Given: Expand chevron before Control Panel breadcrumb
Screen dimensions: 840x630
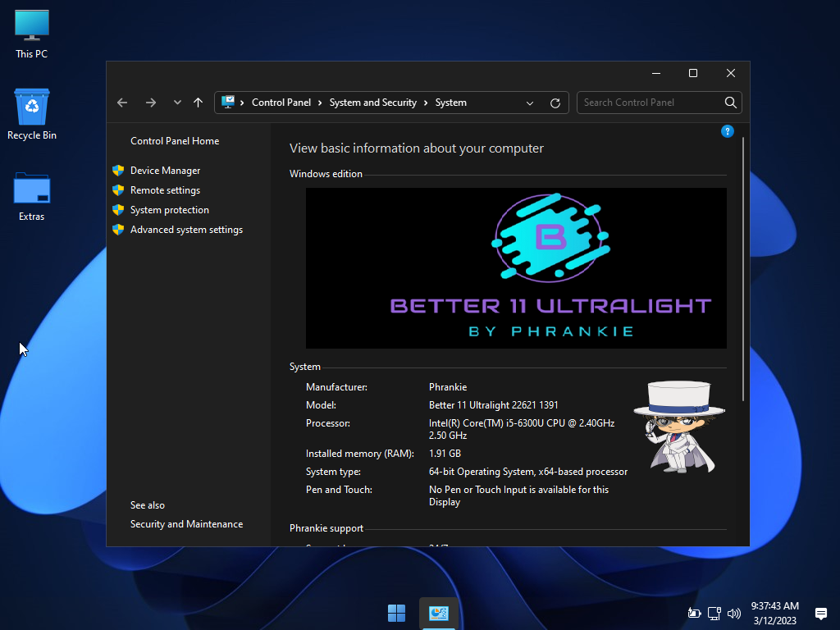Looking at the screenshot, I should point(242,103).
